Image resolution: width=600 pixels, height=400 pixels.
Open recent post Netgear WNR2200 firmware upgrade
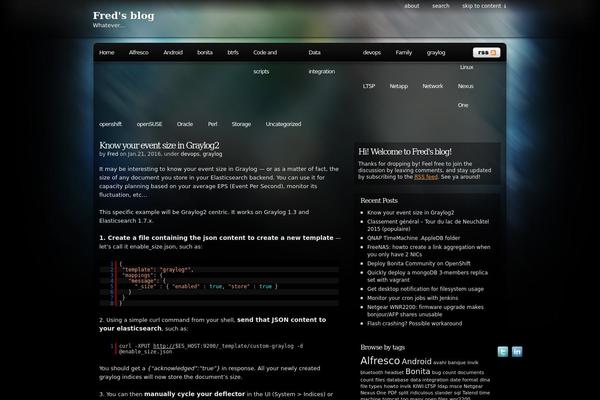click(425, 310)
